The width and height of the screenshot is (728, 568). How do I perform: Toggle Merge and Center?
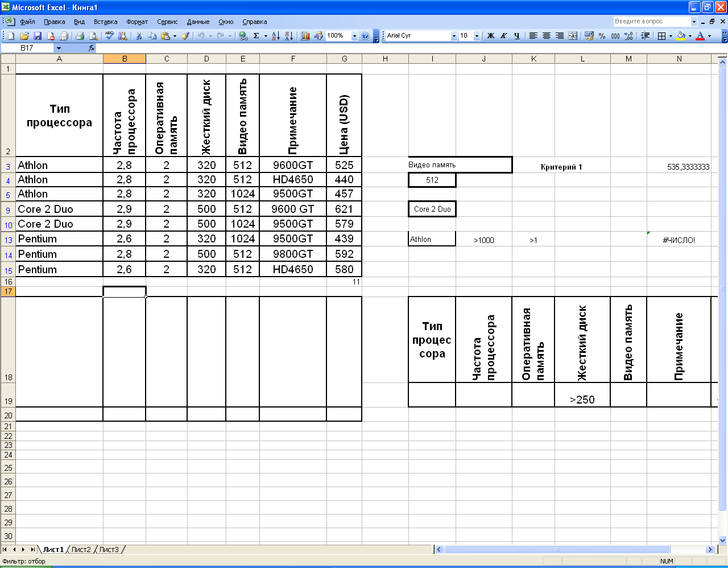coord(573,36)
